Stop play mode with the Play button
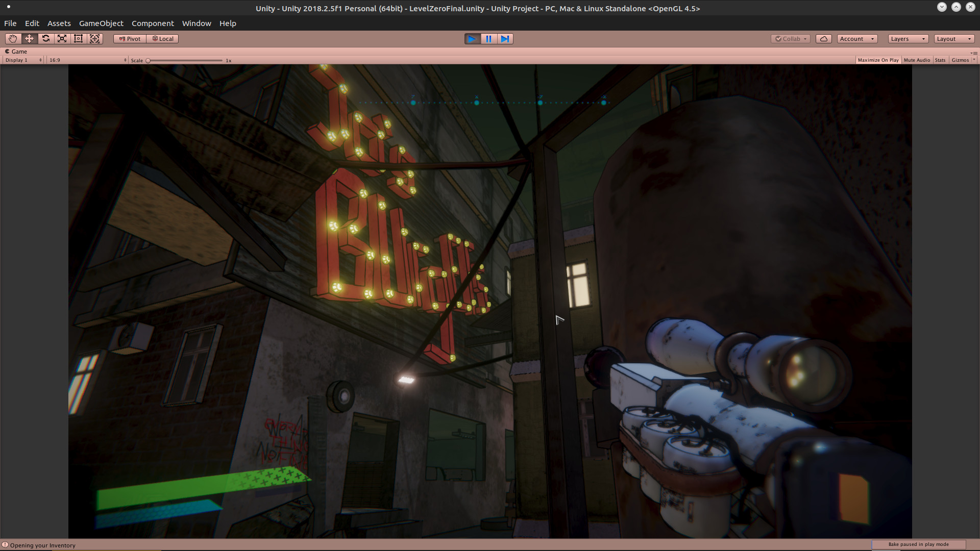Screen dimensions: 980x551 [x=472, y=39]
